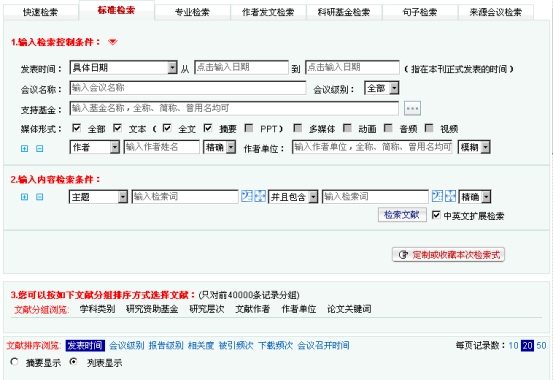Screen dimensions: 553x380
Task: Enable the 多媒体 checkbox
Action: point(298,128)
